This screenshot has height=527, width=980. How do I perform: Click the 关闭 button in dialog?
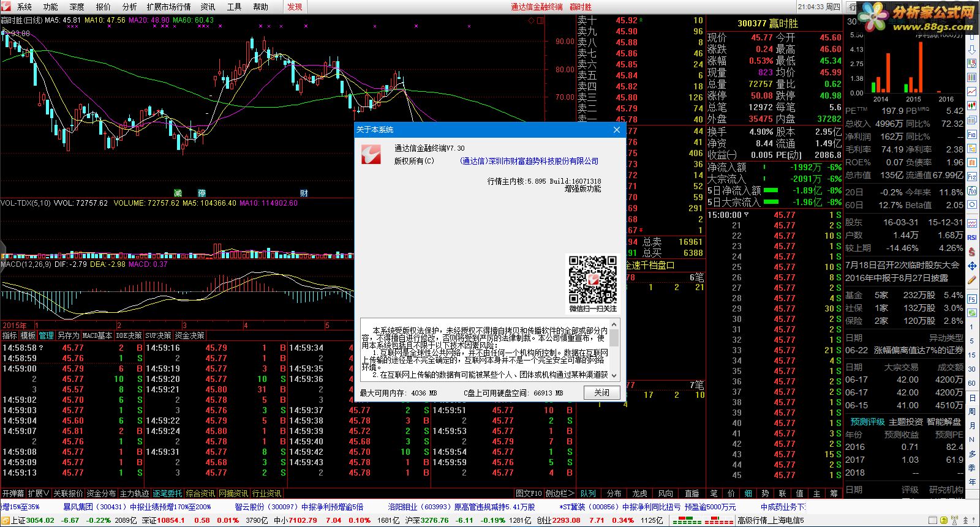[x=602, y=393]
